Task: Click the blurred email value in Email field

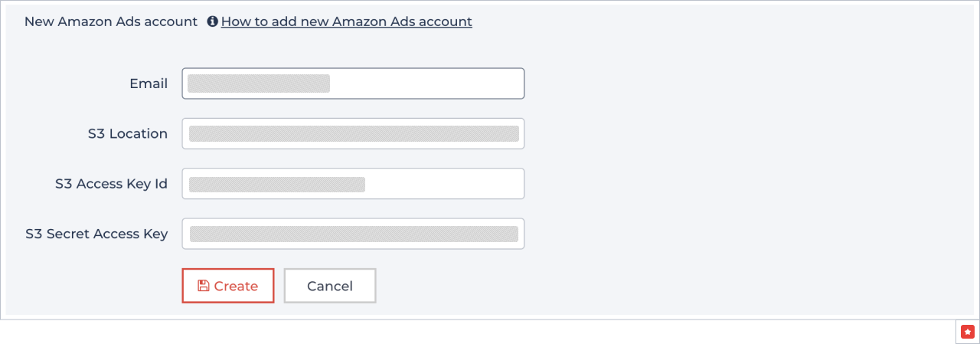Action: pos(259,84)
